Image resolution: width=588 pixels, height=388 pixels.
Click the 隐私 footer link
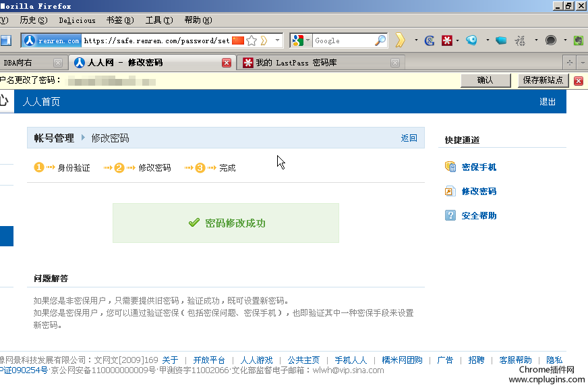[x=554, y=360]
